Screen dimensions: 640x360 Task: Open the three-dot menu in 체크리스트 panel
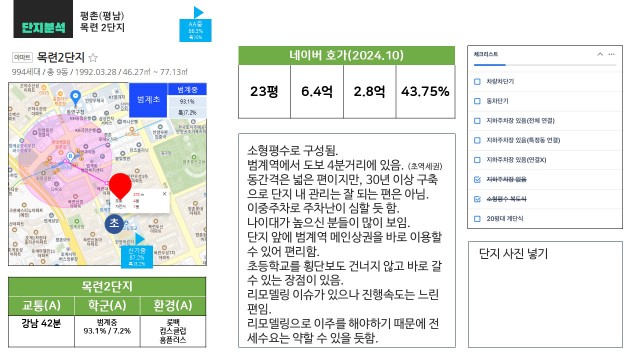(611, 54)
